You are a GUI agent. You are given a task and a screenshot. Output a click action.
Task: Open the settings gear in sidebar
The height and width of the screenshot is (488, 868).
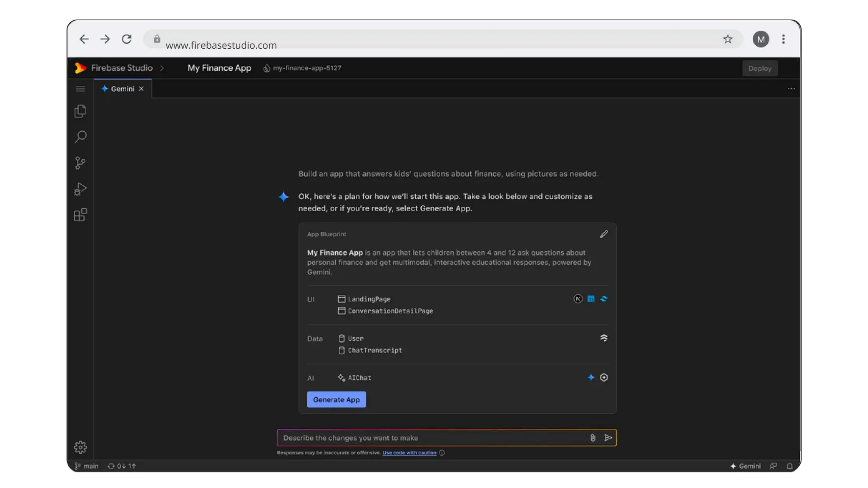pos(81,447)
